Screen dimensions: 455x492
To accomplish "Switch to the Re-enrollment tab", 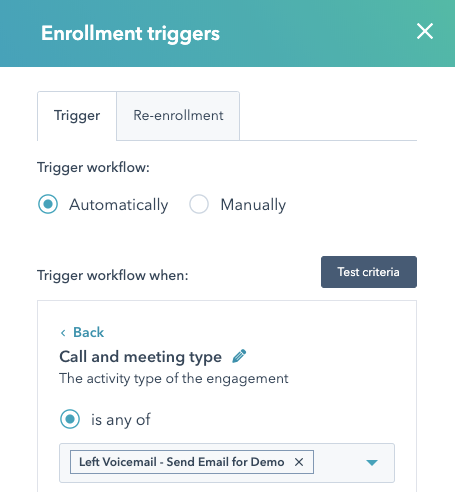I will pyautogui.click(x=178, y=116).
